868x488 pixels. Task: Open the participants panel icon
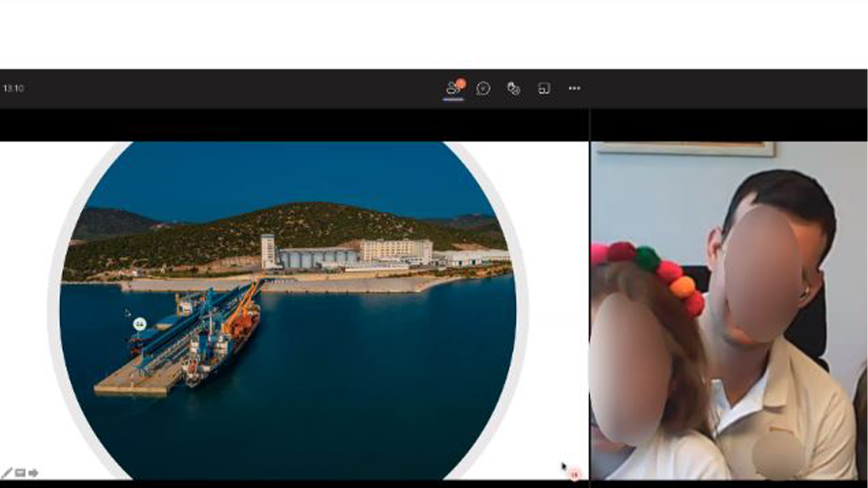(x=453, y=88)
